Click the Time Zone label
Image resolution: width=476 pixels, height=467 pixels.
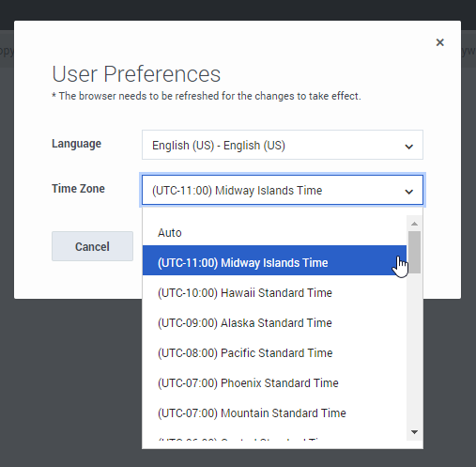78,189
